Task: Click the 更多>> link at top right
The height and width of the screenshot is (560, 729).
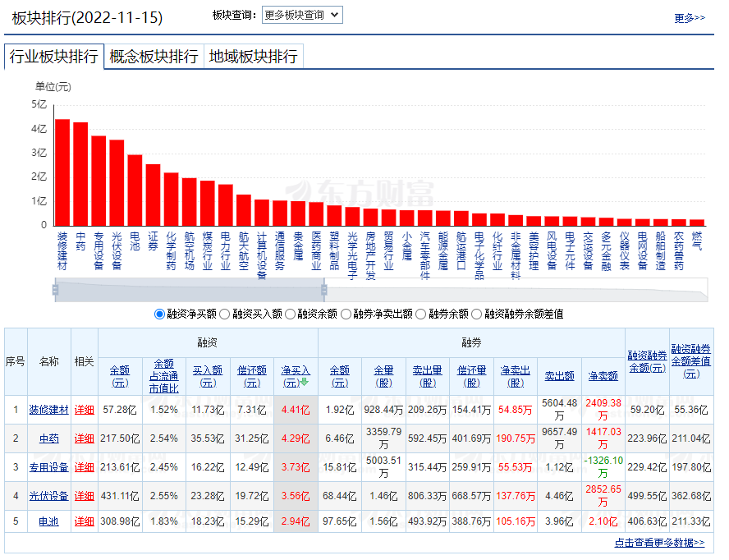Action: [x=689, y=17]
